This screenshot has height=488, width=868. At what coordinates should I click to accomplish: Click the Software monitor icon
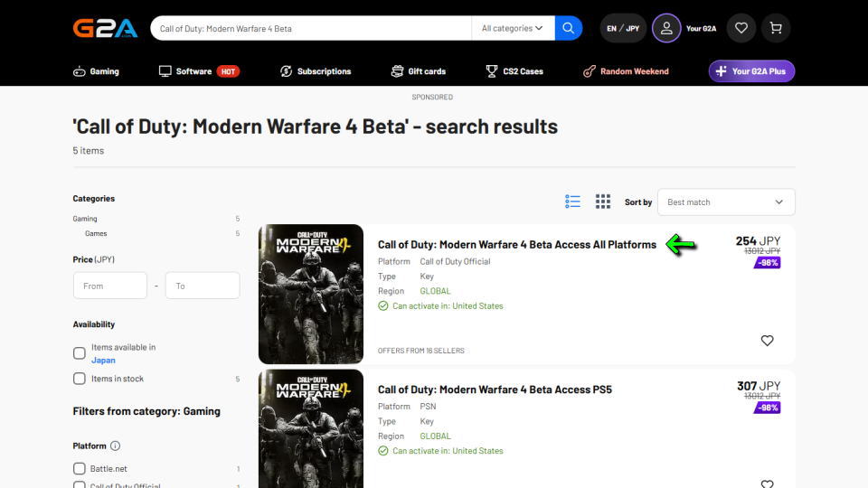click(165, 71)
